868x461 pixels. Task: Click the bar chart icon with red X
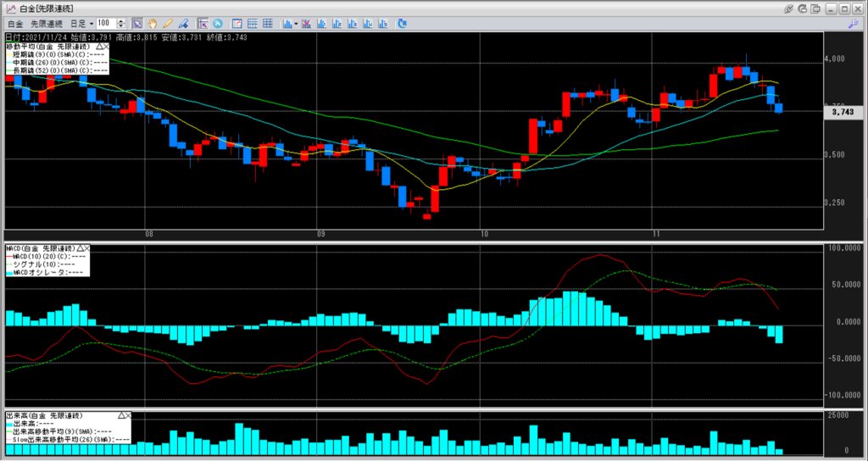click(305, 24)
